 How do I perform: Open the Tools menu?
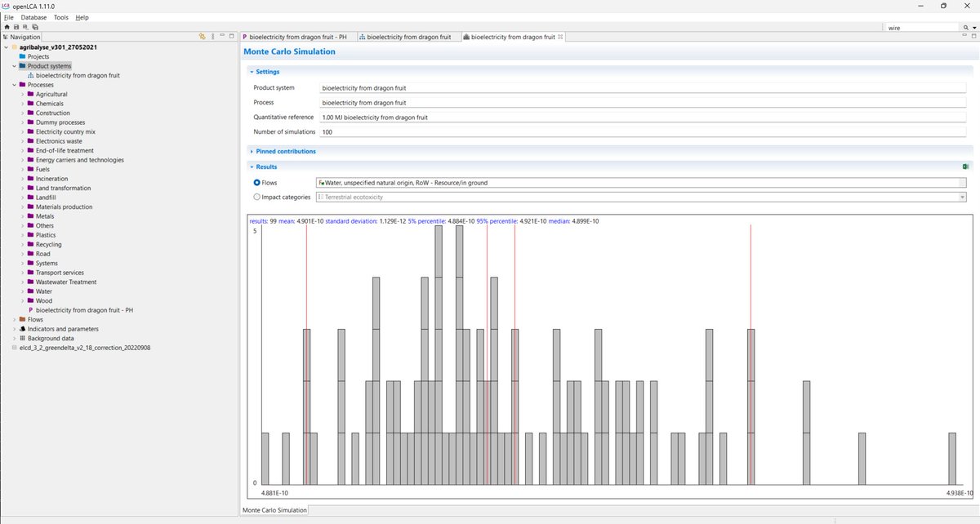[x=61, y=17]
